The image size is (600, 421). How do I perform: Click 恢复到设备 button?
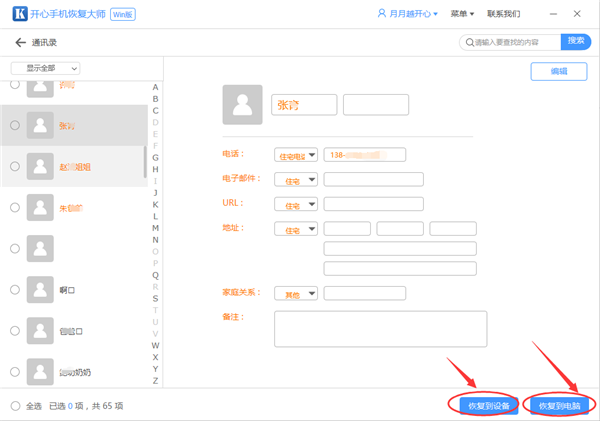point(489,406)
